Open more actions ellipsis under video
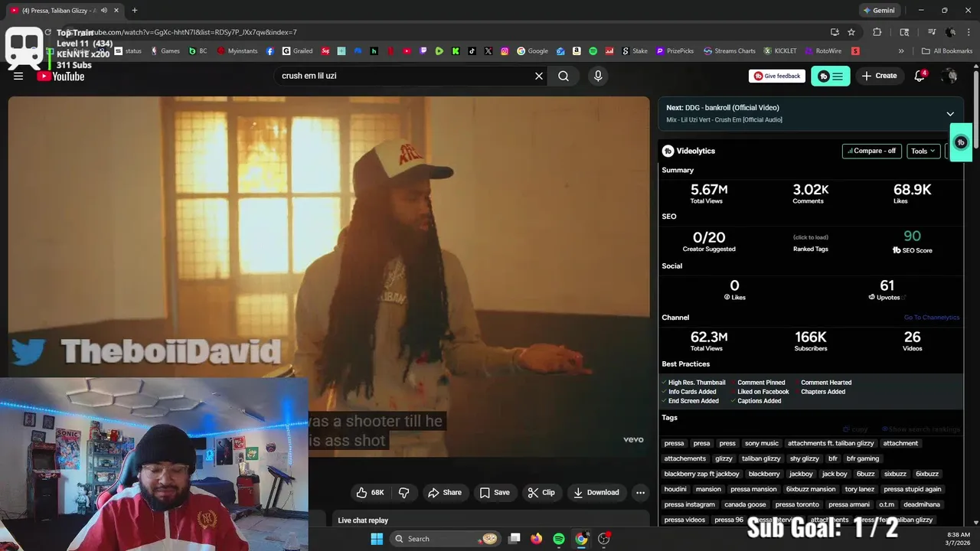 (640, 493)
